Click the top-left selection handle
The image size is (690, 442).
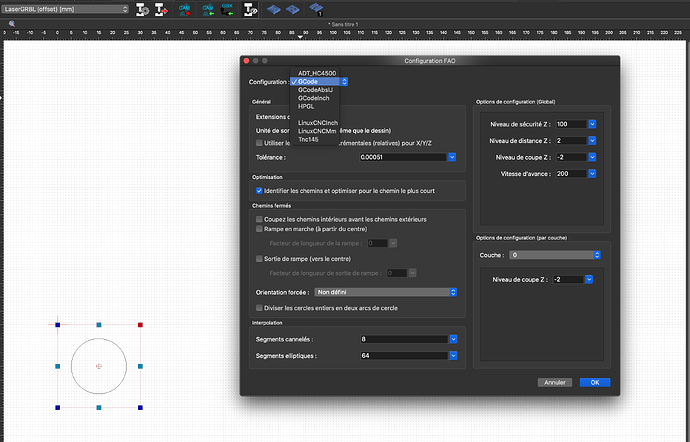pyautogui.click(x=58, y=325)
